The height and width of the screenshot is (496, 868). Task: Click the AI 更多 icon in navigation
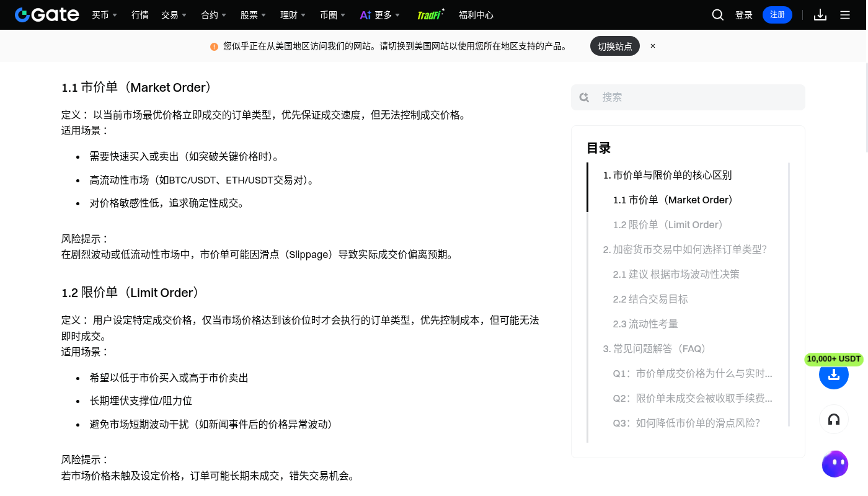[x=365, y=15]
